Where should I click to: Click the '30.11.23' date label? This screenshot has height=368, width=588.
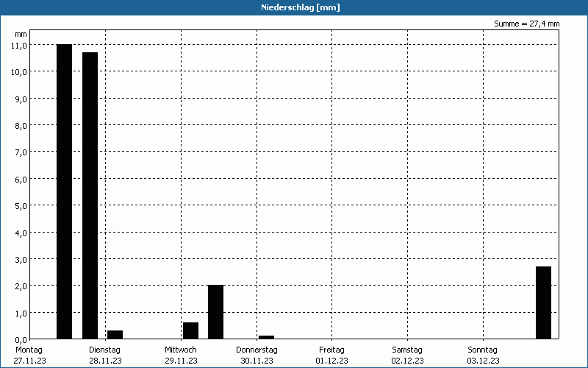pyautogui.click(x=257, y=361)
